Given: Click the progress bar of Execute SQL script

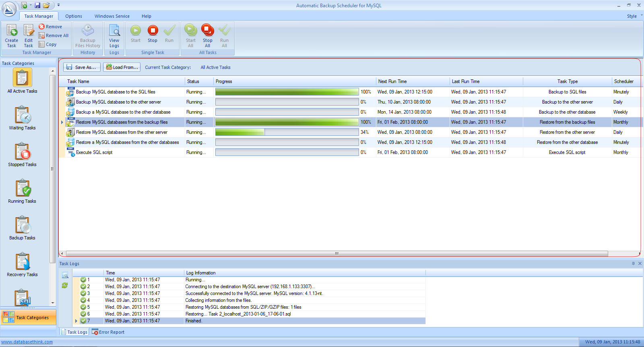Looking at the screenshot, I should click(x=287, y=152).
